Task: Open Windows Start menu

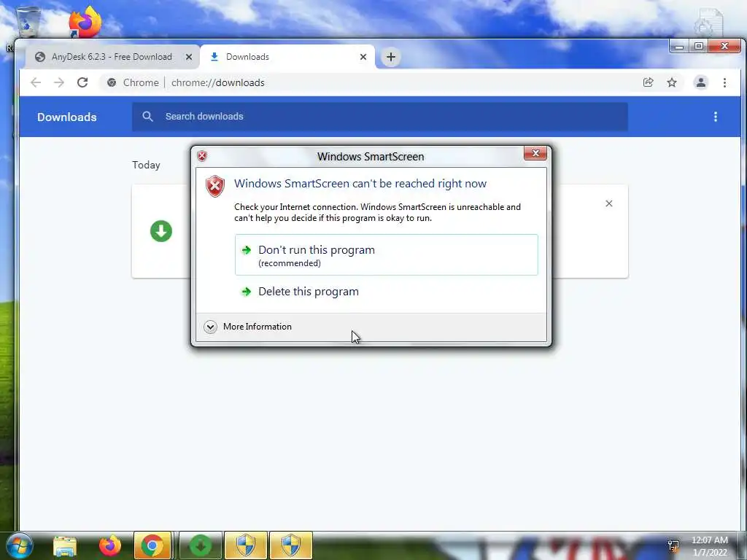Action: tap(20, 545)
